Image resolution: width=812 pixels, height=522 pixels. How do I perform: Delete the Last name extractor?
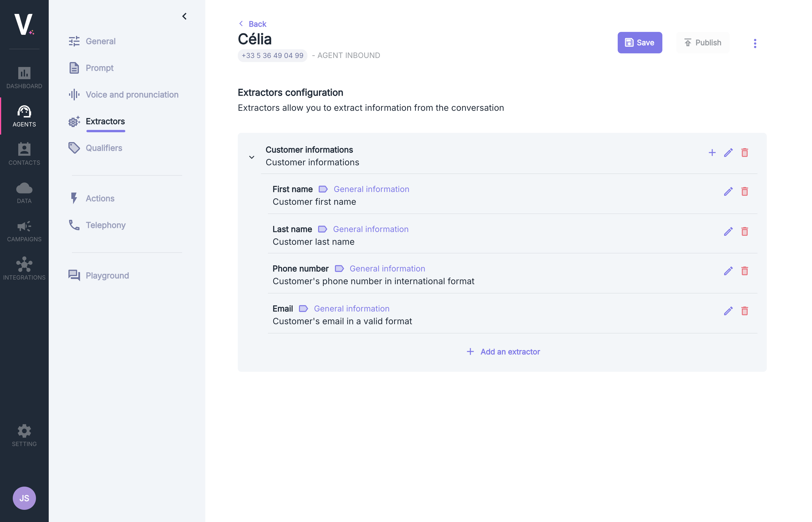(744, 231)
